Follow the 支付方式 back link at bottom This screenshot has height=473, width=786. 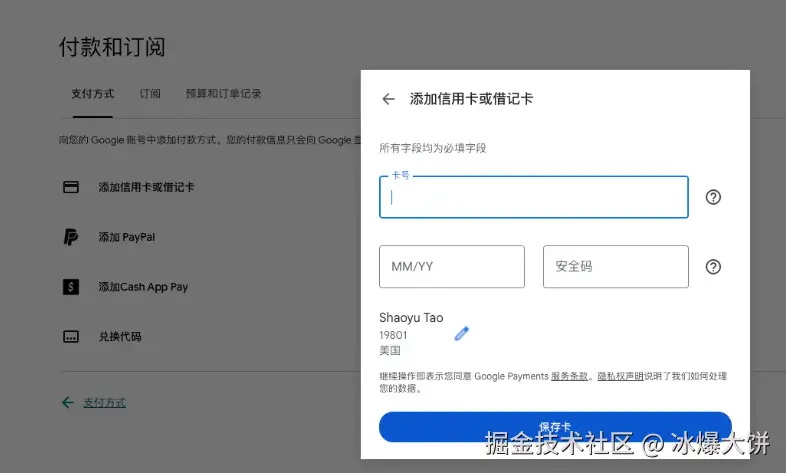(104, 402)
